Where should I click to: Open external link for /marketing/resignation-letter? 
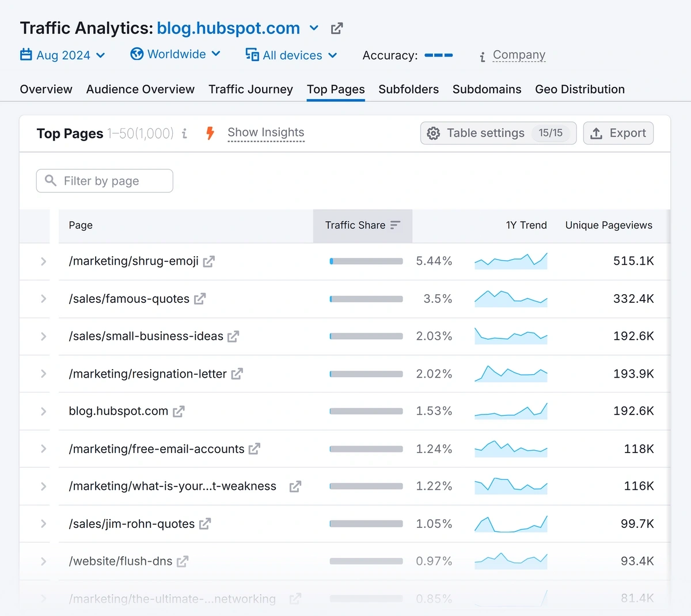(237, 374)
